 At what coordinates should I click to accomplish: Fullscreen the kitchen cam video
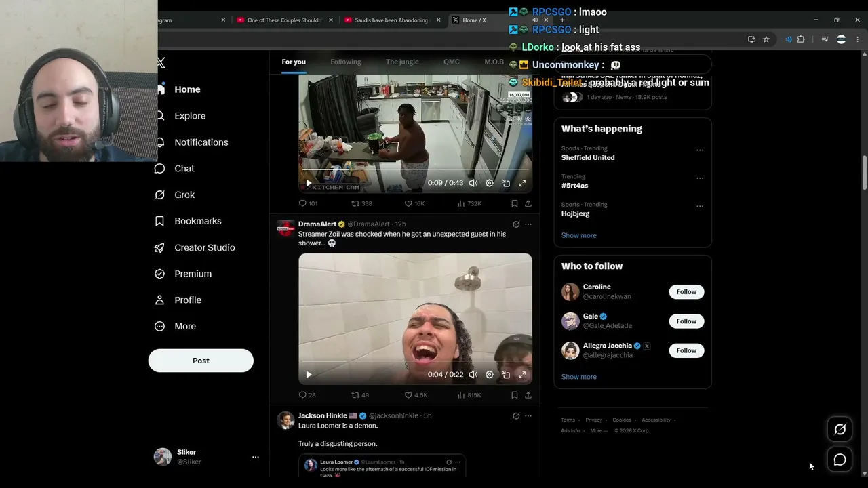tap(522, 183)
